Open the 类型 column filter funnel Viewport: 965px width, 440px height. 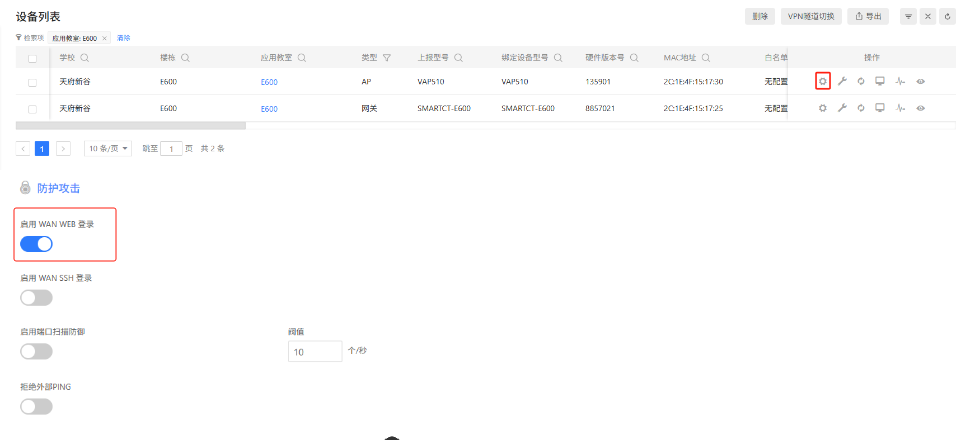click(386, 57)
